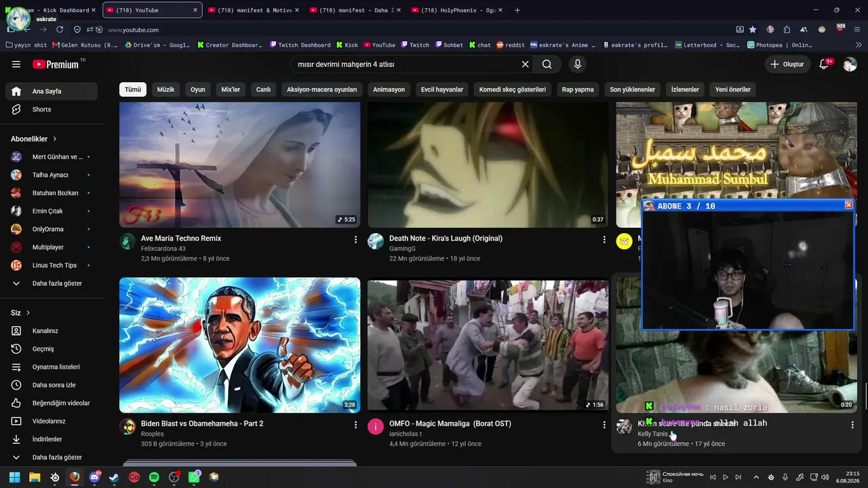This screenshot has height=488, width=868.
Task: Open Death Note Kira's Laugh thumbnail
Action: coord(488,165)
